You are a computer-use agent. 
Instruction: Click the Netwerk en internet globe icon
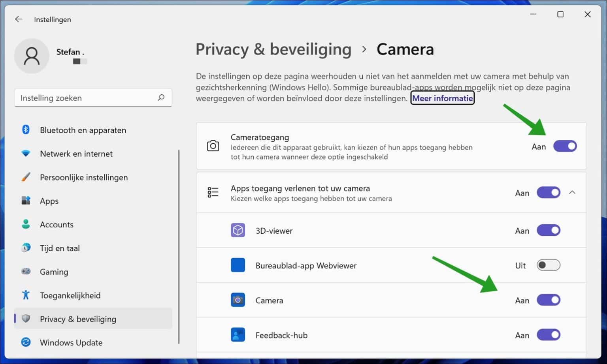tap(25, 154)
